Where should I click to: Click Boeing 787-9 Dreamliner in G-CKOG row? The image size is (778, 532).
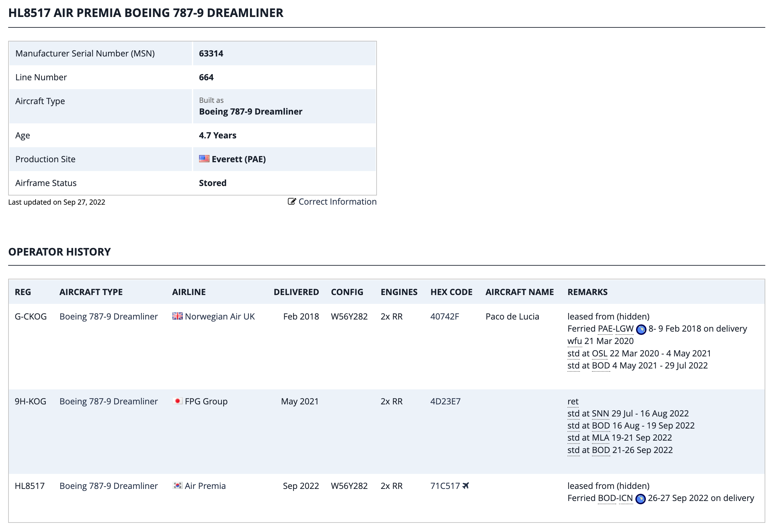click(108, 316)
